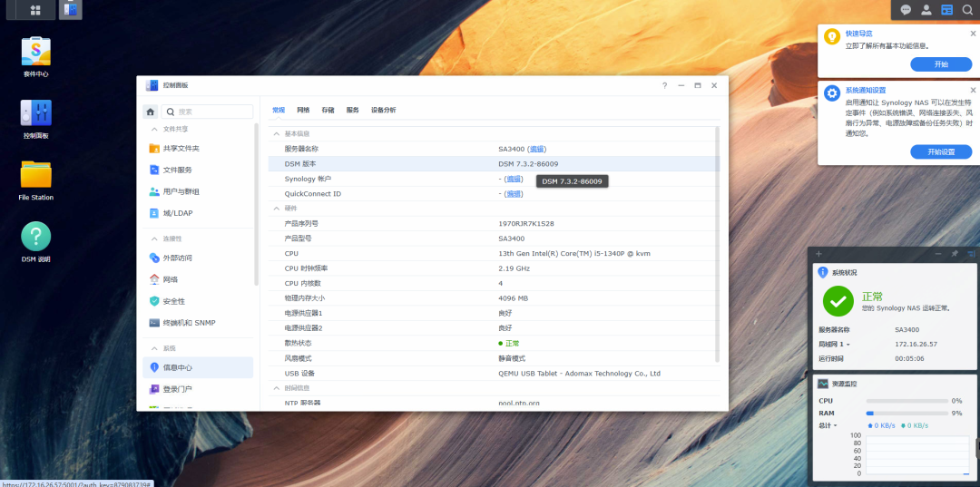Toggle the widgets panel icon in top bar
Image resolution: width=980 pixels, height=487 pixels.
click(947, 10)
